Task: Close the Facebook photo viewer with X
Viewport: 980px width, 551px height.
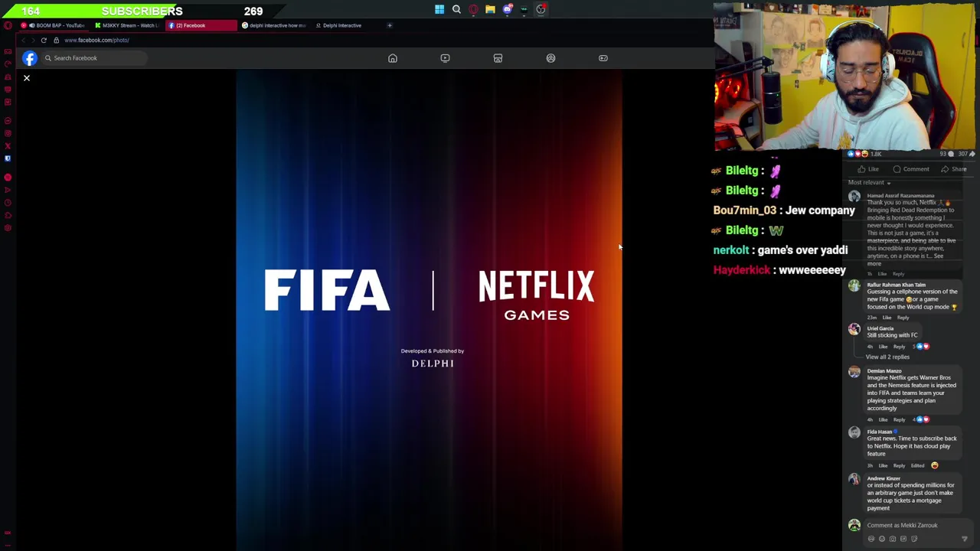Action: click(27, 78)
